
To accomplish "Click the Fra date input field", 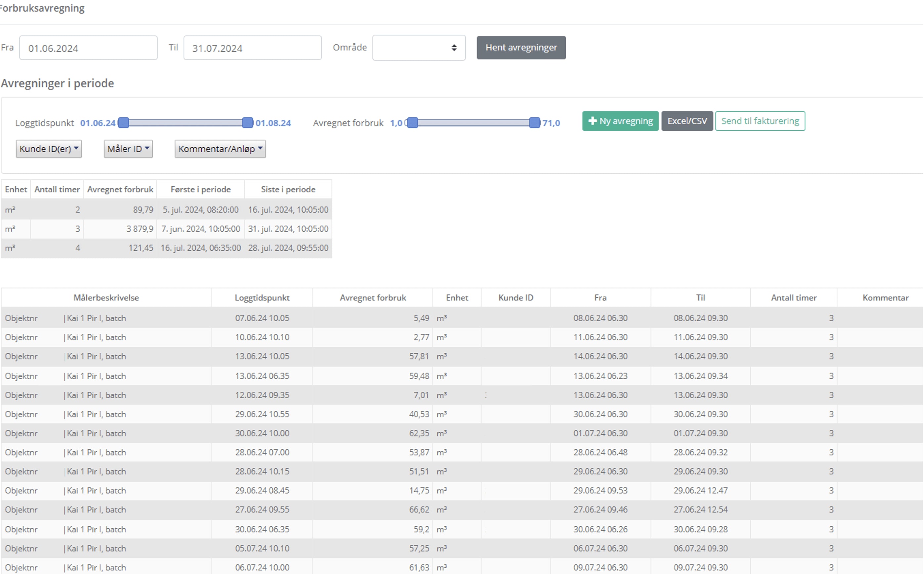I will coord(88,48).
